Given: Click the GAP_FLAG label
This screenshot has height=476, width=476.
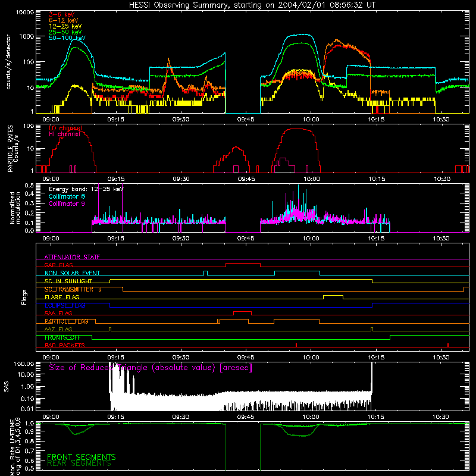Looking at the screenshot, I should (58, 265).
